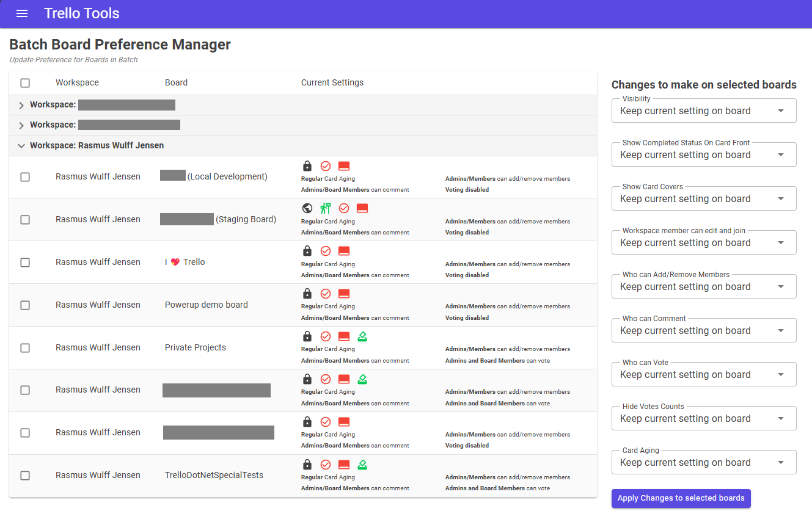Viewport: 812px width, 522px height.
Task: Click the Trello Tools title
Action: [x=82, y=13]
